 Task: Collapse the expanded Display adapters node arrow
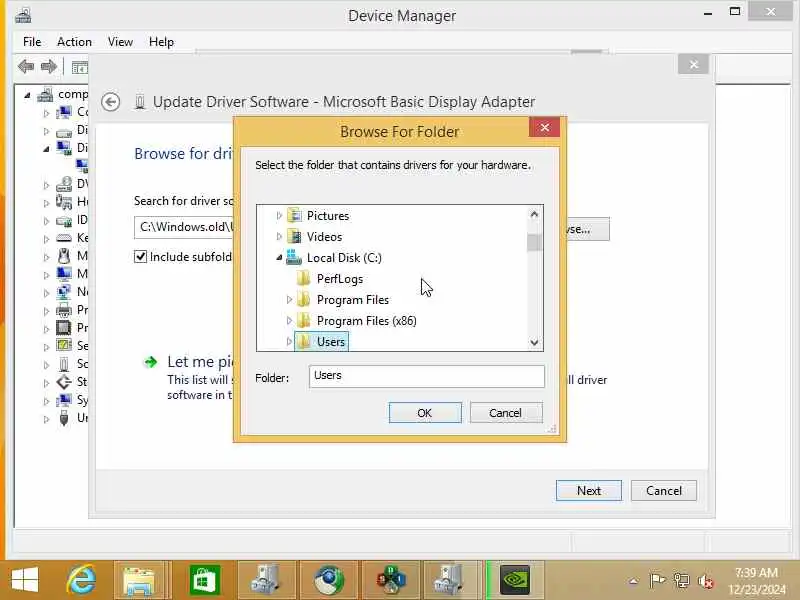46,149
